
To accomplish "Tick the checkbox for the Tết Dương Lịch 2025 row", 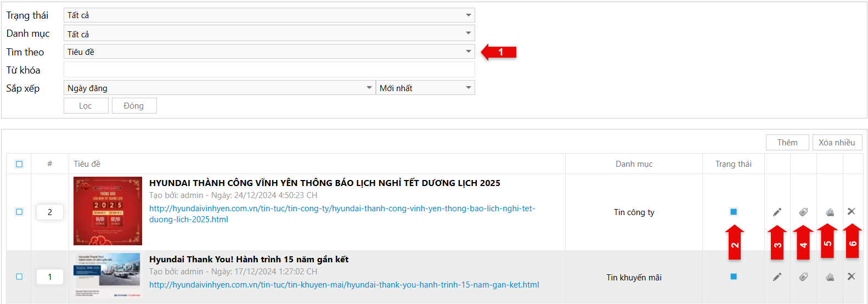I will click(19, 212).
